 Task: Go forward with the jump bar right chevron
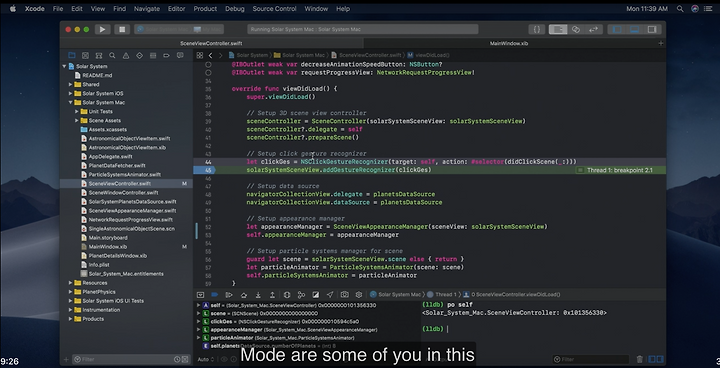220,55
